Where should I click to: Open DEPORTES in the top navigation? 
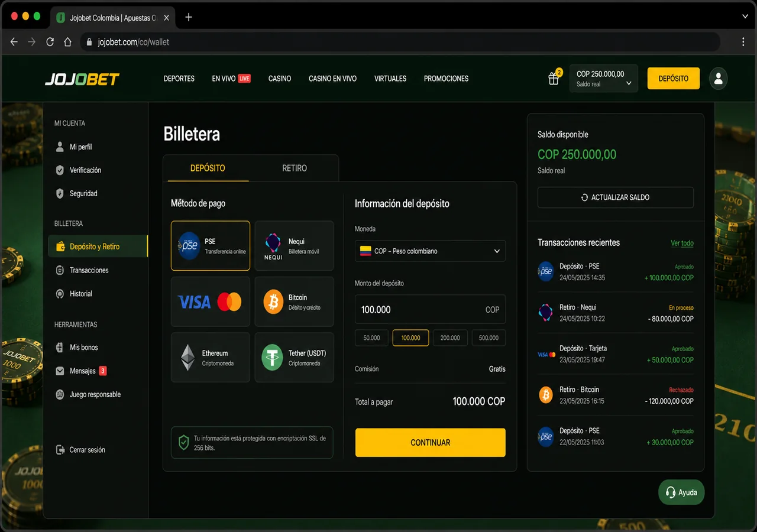[179, 79]
